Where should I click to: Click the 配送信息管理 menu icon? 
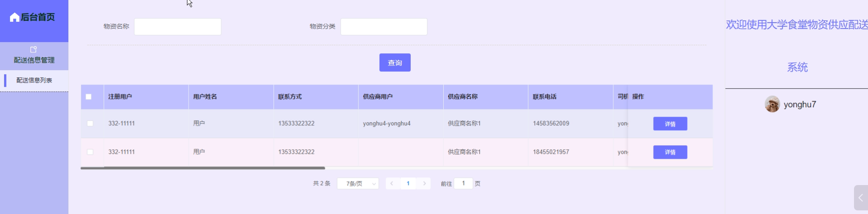coord(33,49)
